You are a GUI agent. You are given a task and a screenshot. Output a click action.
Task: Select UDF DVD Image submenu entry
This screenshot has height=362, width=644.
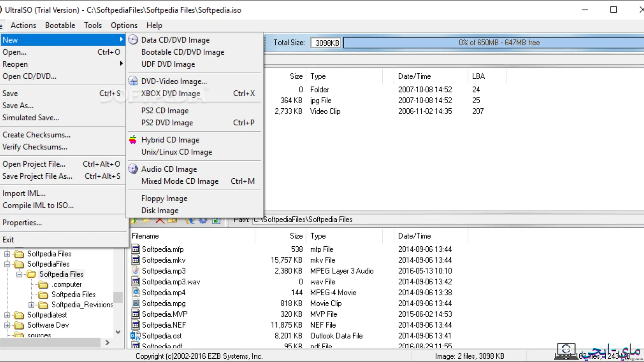(195, 64)
